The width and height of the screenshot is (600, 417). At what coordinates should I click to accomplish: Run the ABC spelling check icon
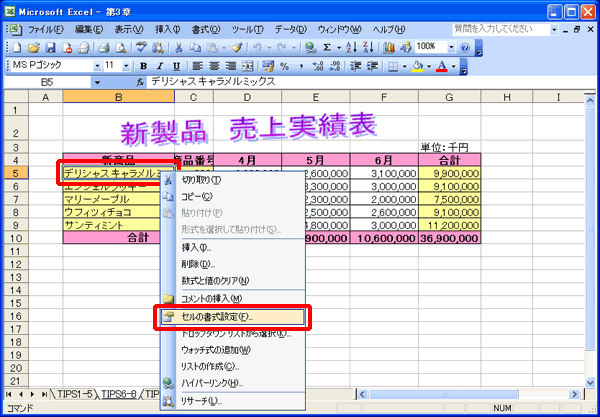(x=141, y=47)
